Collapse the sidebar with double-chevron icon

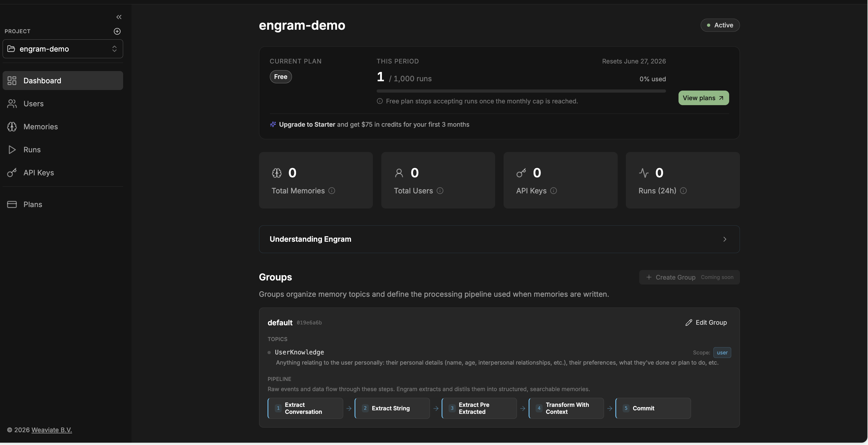(118, 17)
